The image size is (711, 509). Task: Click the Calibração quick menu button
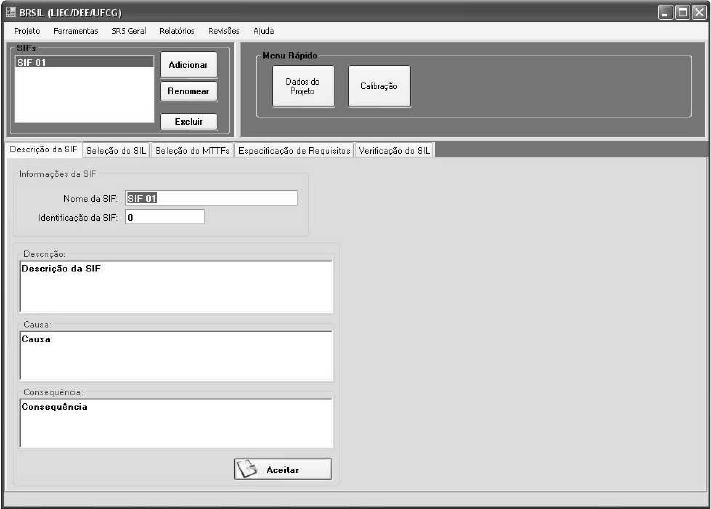[x=378, y=86]
